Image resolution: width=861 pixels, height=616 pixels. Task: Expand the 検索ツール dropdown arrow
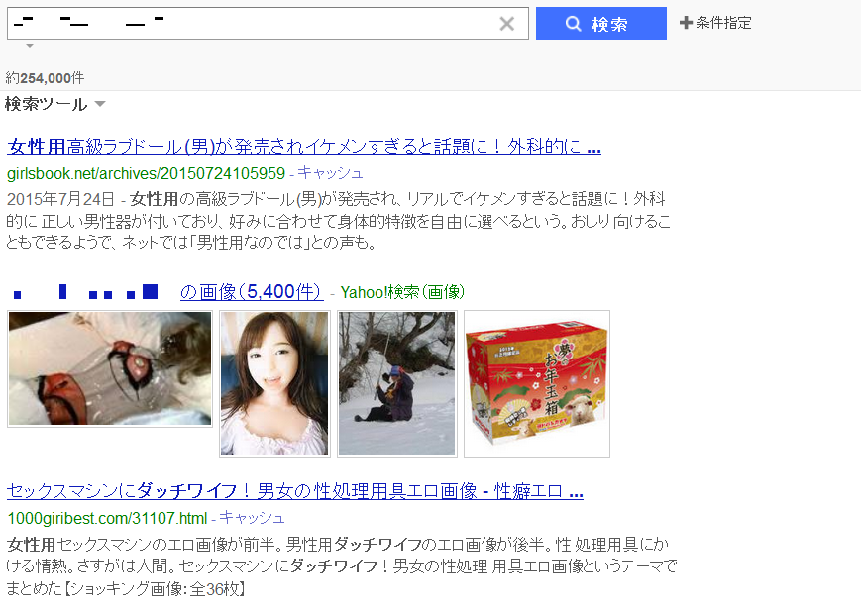point(100,103)
